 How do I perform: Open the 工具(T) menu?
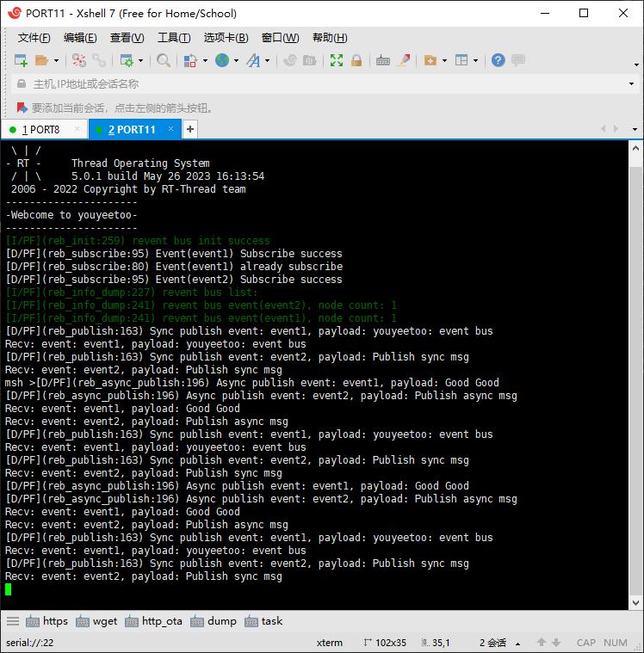click(174, 38)
